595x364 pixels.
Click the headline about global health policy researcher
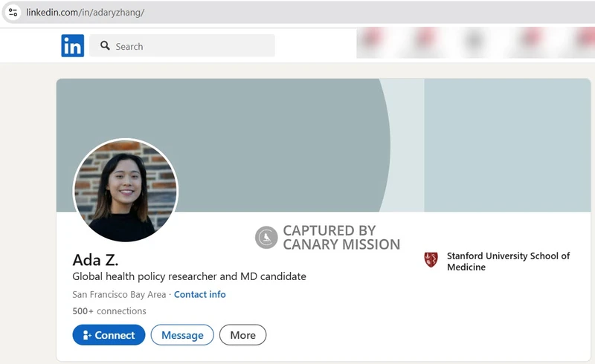(189, 276)
